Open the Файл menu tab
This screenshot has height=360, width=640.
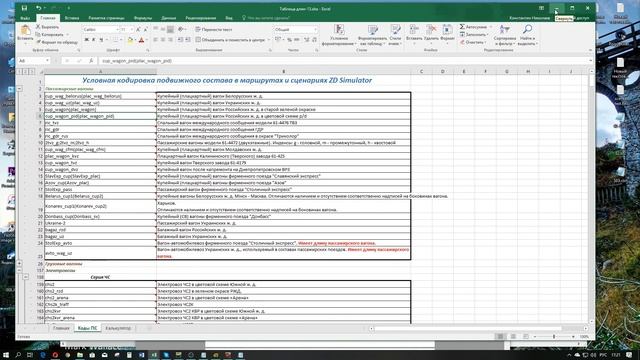(x=25, y=18)
